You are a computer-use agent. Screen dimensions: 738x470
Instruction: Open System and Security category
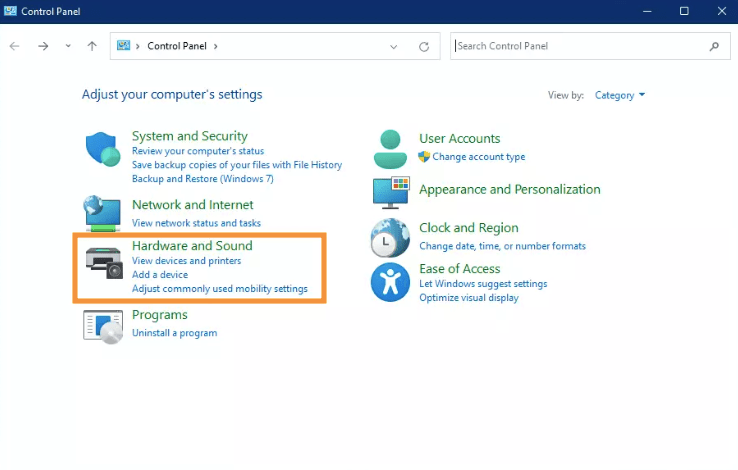[x=190, y=136]
